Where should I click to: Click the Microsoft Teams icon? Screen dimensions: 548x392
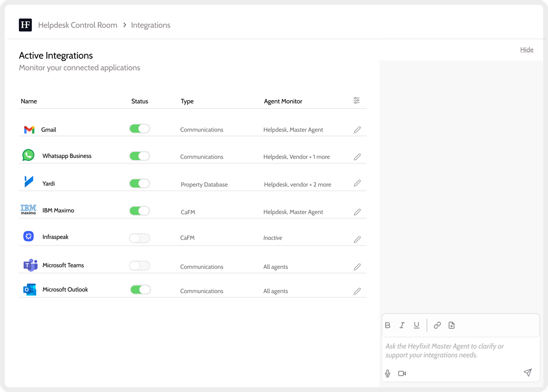(30, 265)
